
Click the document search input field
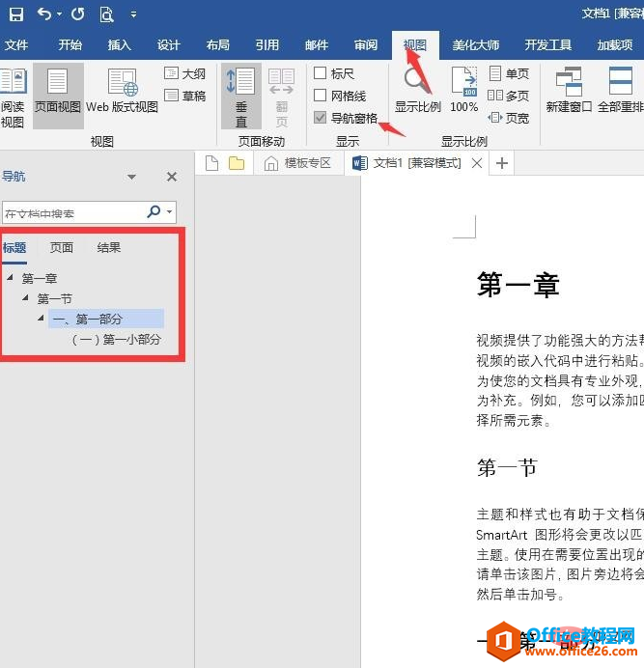tap(72, 212)
